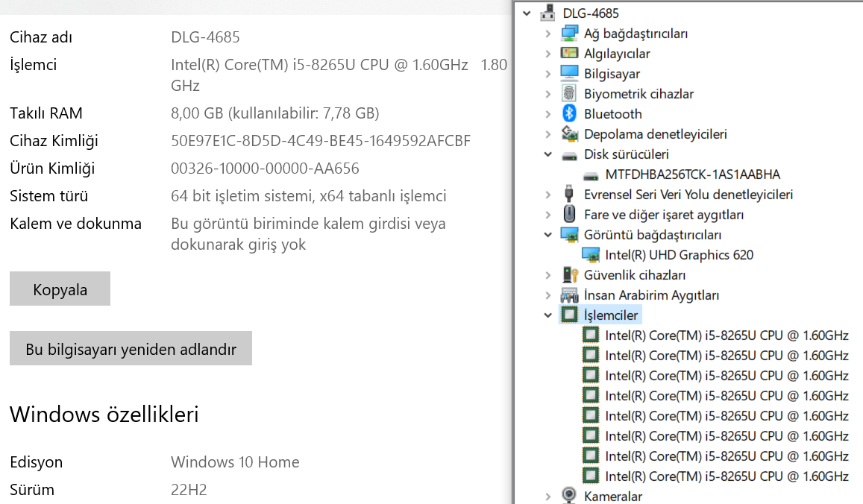This screenshot has height=504, width=863.
Task: Click the Biyometrik cihazlar fingerprint icon
Action: point(569,94)
